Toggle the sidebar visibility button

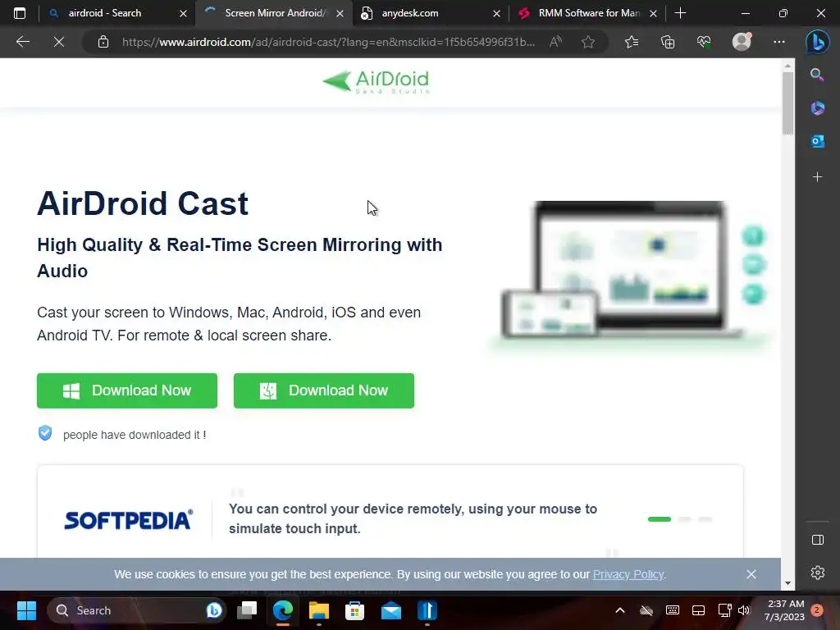tap(818, 540)
